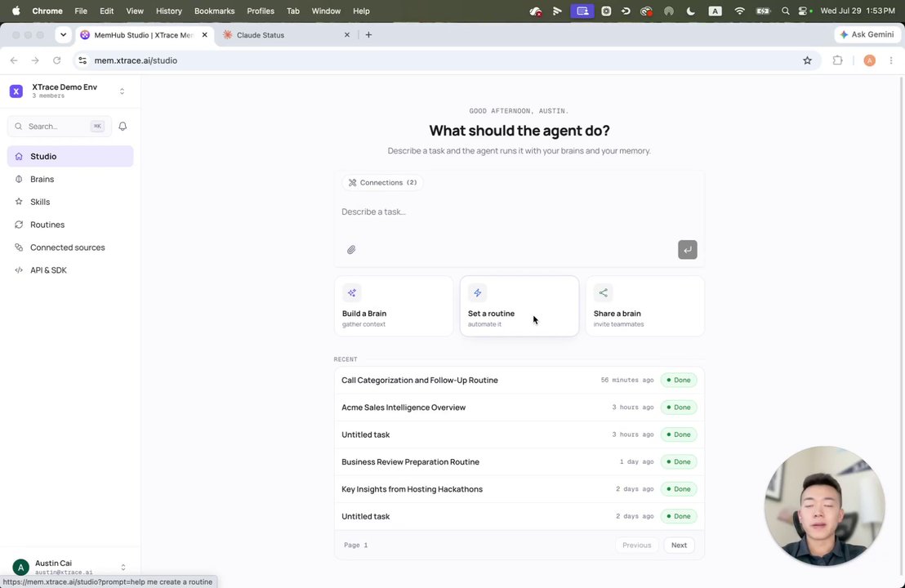Screen dimensions: 905x588
Task: Click the attach file paperclip icon
Action: coord(351,250)
